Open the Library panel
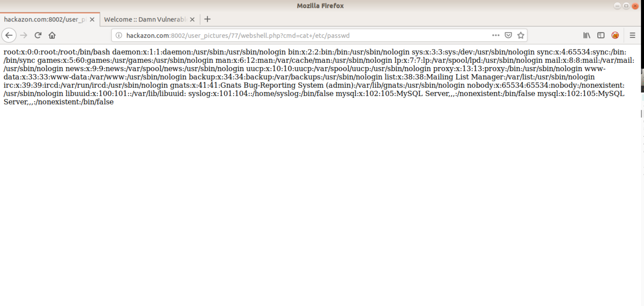Screen dimensions: 644x306 click(587, 35)
